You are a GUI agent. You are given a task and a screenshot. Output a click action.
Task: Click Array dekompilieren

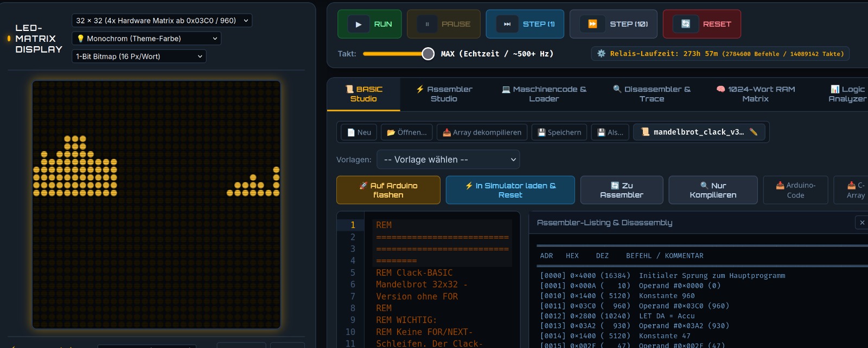tap(482, 132)
